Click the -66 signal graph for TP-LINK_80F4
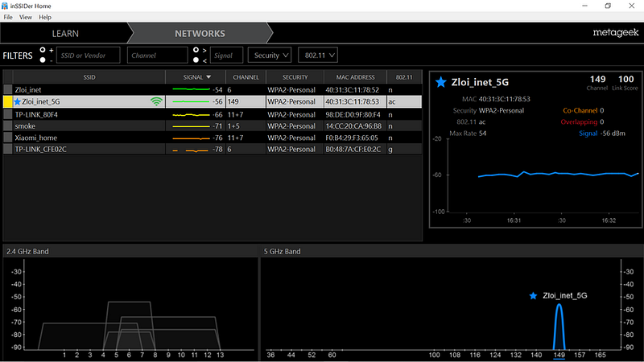Viewport: 644px width, 362px height. 191,115
